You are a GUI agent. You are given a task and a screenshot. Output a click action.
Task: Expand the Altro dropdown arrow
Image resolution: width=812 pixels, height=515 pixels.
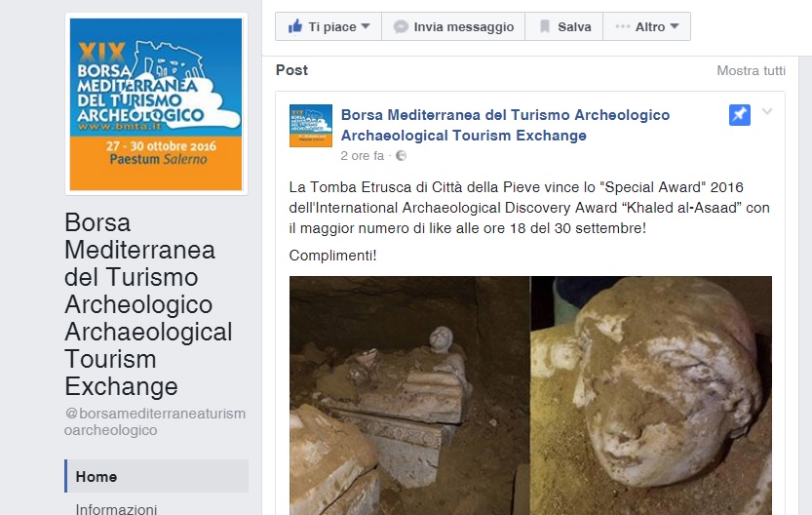pyautogui.click(x=675, y=26)
